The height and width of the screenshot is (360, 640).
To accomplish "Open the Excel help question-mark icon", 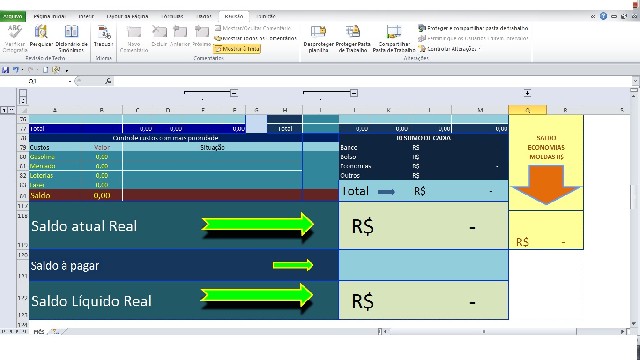I will [x=603, y=16].
